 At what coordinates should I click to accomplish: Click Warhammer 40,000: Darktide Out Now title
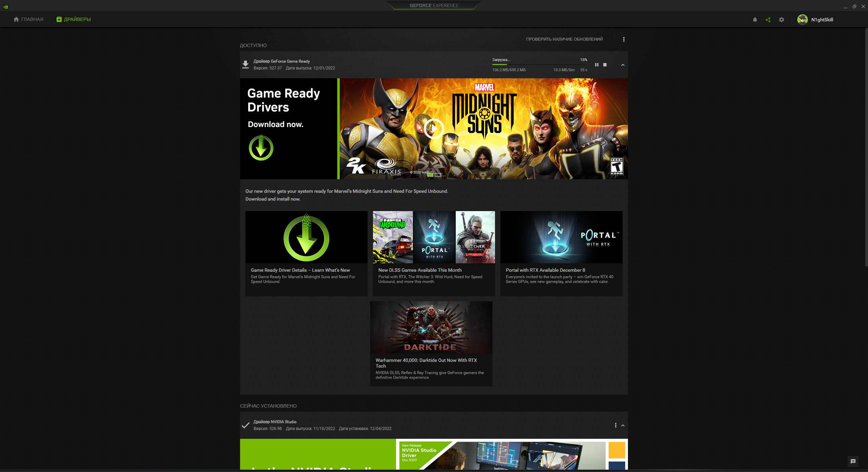pyautogui.click(x=426, y=363)
